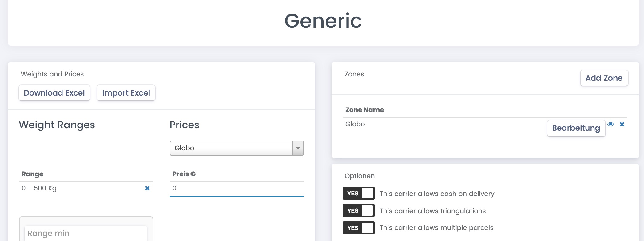Click the Range min input field
Viewport: 644px width, 241px height.
tap(86, 233)
